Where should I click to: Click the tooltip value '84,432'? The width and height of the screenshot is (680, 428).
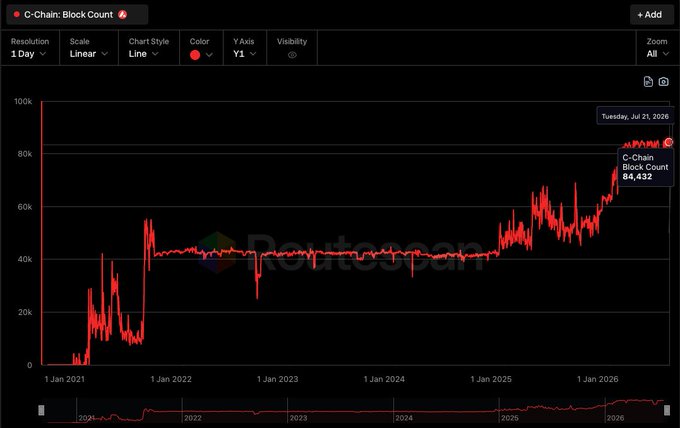(637, 176)
